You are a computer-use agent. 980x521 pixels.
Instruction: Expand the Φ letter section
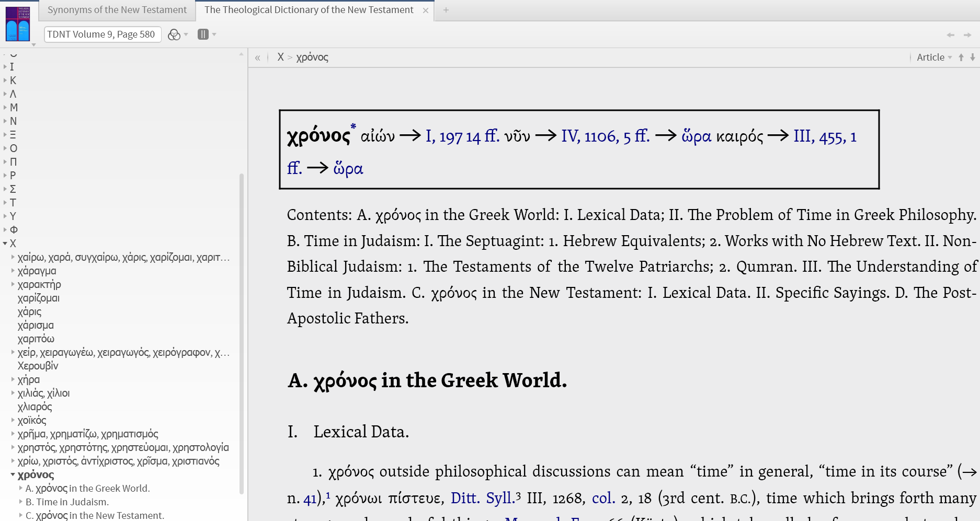(5, 230)
